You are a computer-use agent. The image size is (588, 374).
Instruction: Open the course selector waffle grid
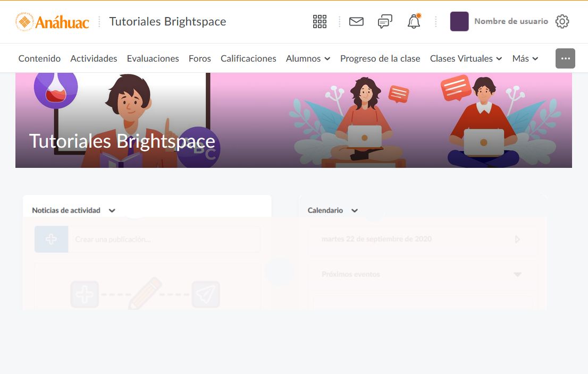point(320,21)
